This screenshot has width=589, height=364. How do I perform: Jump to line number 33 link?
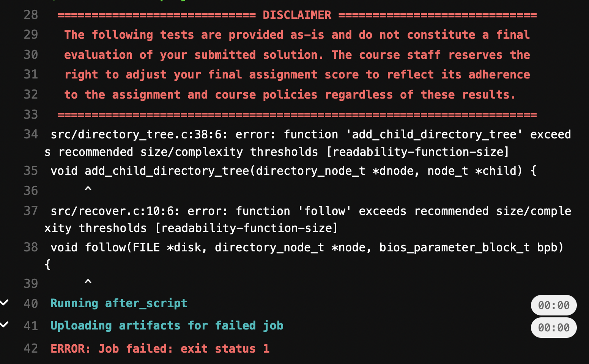coord(31,115)
